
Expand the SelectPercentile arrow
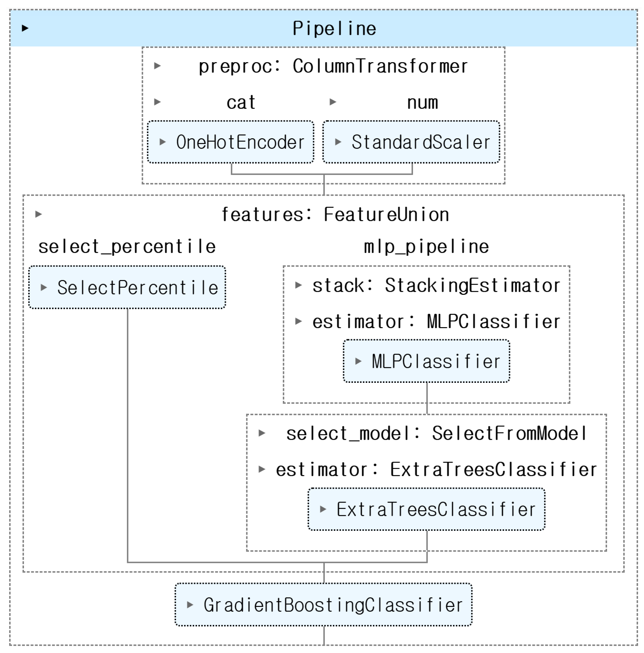[44, 288]
